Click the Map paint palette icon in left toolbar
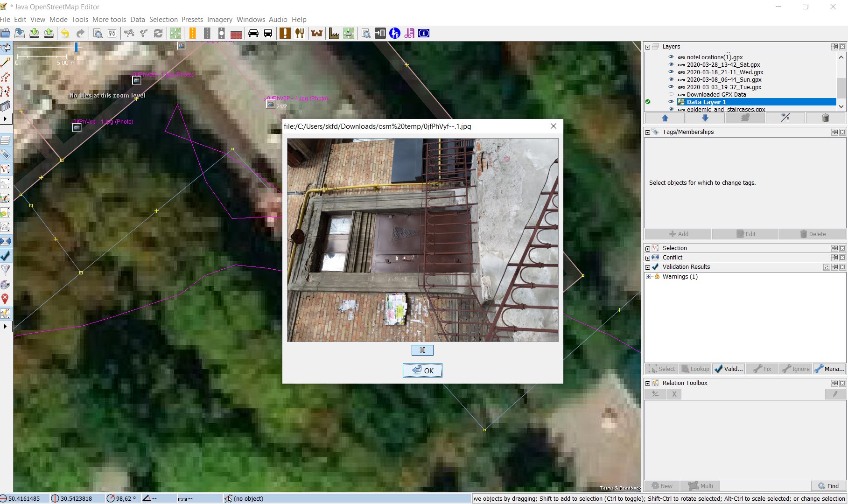The image size is (848, 504). click(x=5, y=285)
